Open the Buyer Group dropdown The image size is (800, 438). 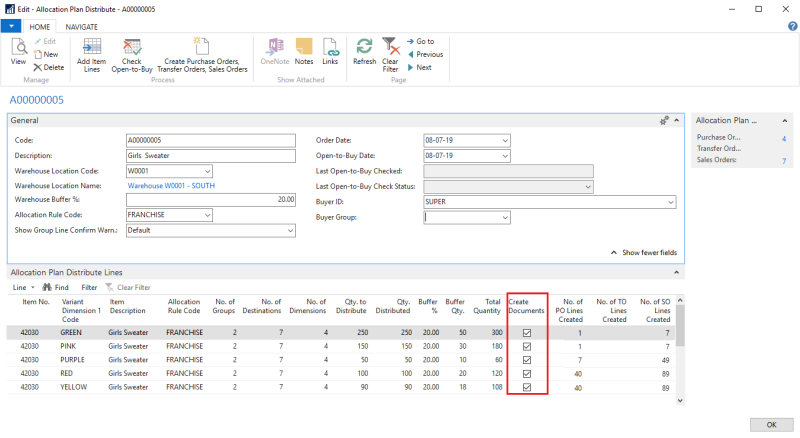click(505, 217)
